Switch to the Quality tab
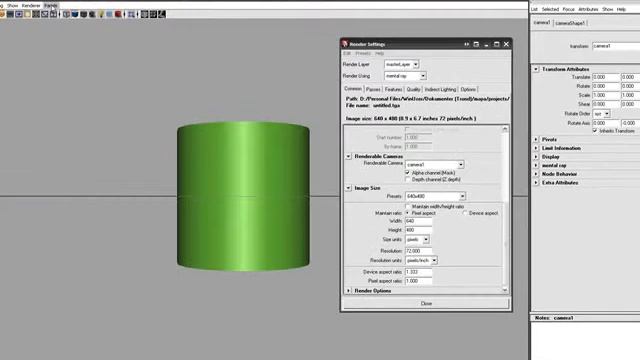This screenshot has width=640, height=360. tap(413, 89)
